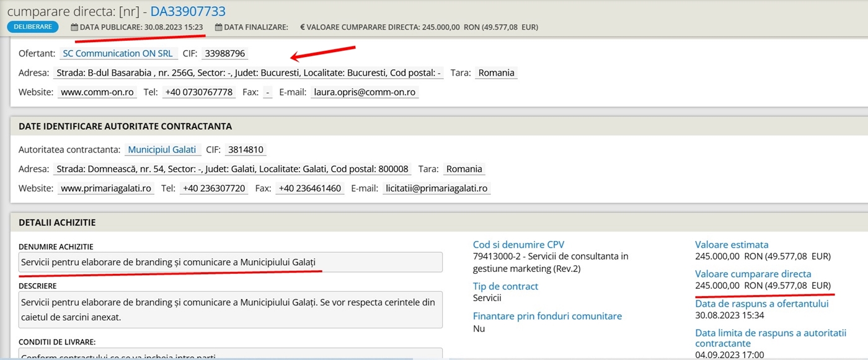Open the SC Communication ON SRL bidder link
The image size is (868, 360).
pos(118,54)
